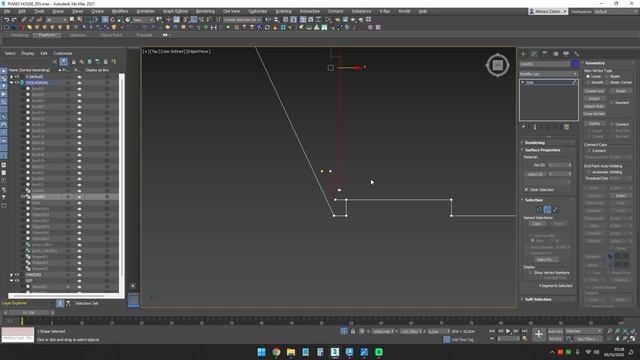
Task: Expand the Rendering rollout
Action: (534, 142)
